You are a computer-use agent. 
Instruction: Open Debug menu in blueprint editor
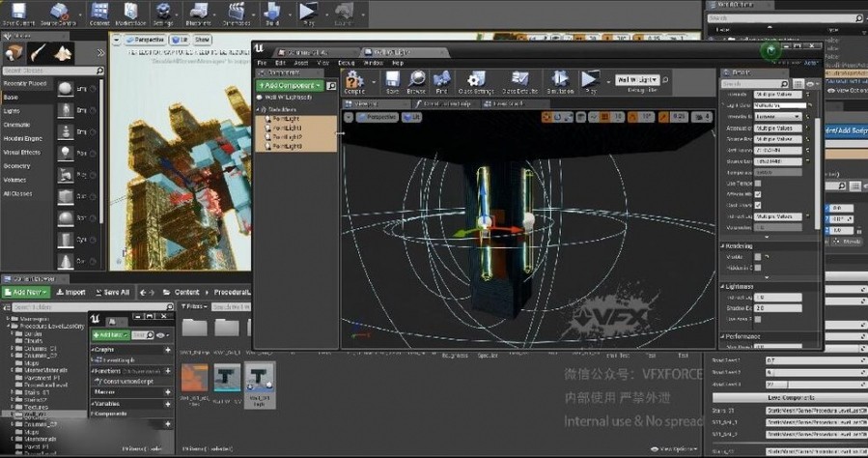346,63
